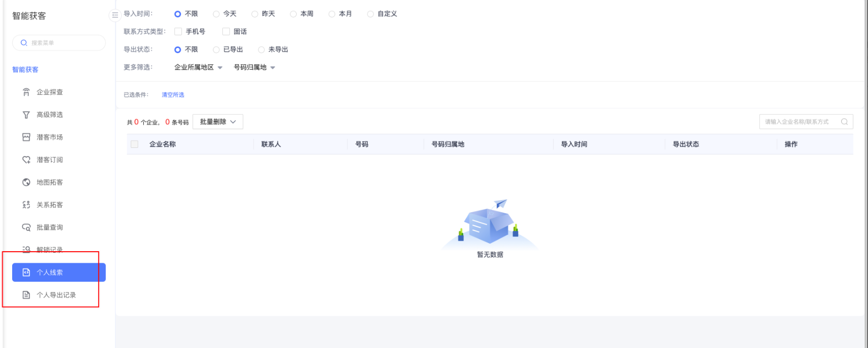Image resolution: width=868 pixels, height=348 pixels.
Task: Check the 手机号 contact type checkbox
Action: click(178, 32)
